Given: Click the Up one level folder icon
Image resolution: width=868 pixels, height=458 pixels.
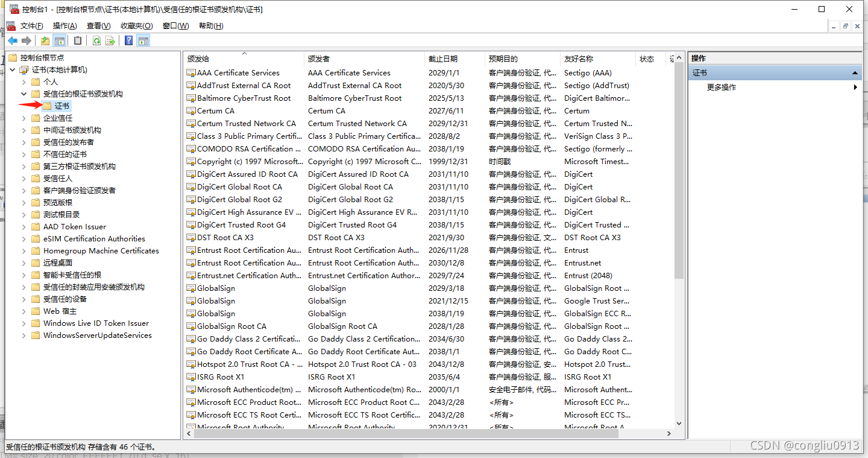Looking at the screenshot, I should (45, 40).
